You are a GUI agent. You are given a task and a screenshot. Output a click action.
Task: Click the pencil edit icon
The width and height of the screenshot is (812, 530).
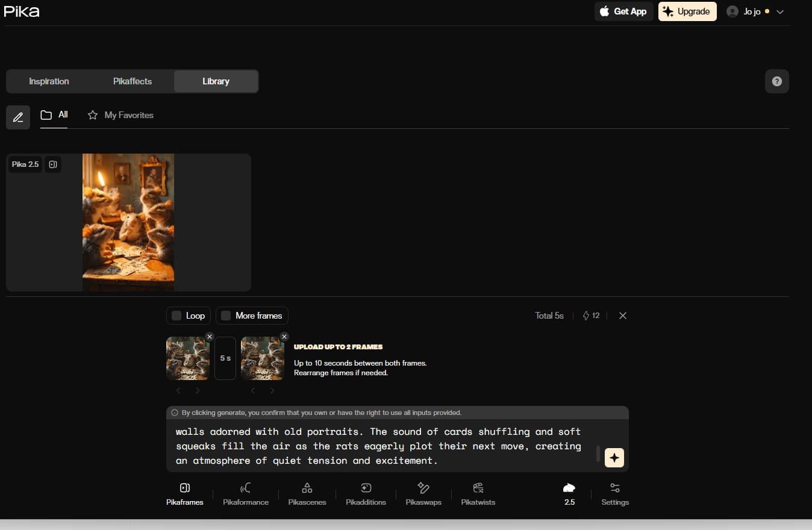click(18, 117)
